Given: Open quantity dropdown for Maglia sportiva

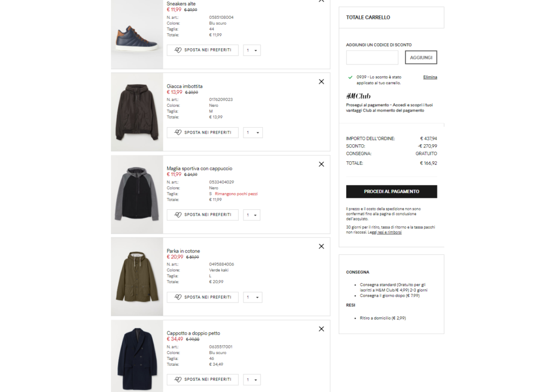Looking at the screenshot, I should (x=252, y=215).
